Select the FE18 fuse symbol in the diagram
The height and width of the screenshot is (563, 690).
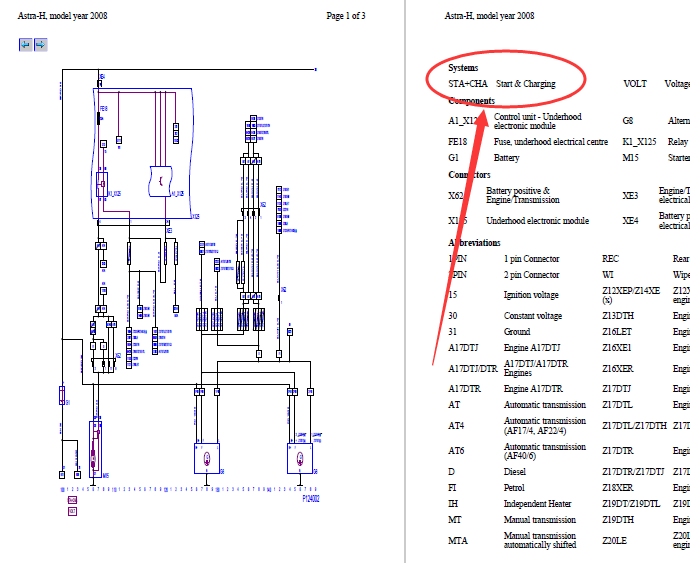99,118
